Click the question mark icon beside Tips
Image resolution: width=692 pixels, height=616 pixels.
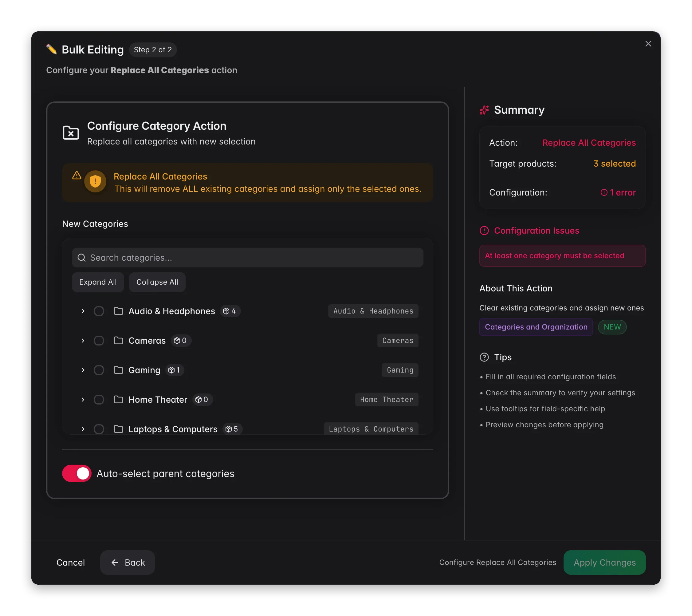click(484, 357)
